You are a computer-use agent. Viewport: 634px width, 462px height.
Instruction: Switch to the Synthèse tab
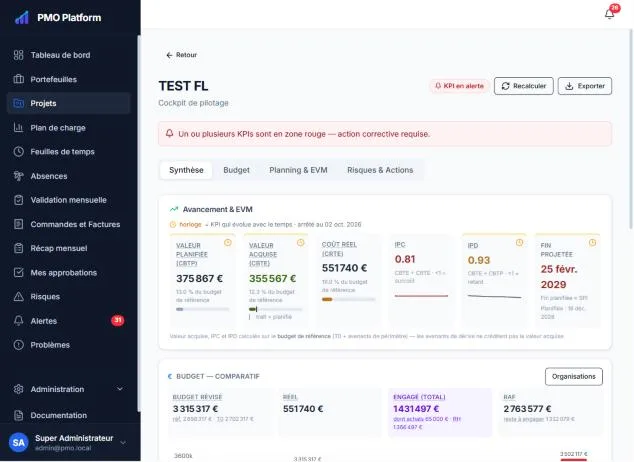click(x=186, y=170)
